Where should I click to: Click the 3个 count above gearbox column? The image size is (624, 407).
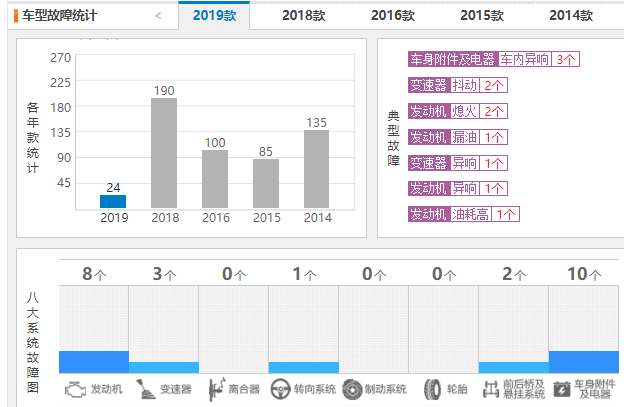164,274
